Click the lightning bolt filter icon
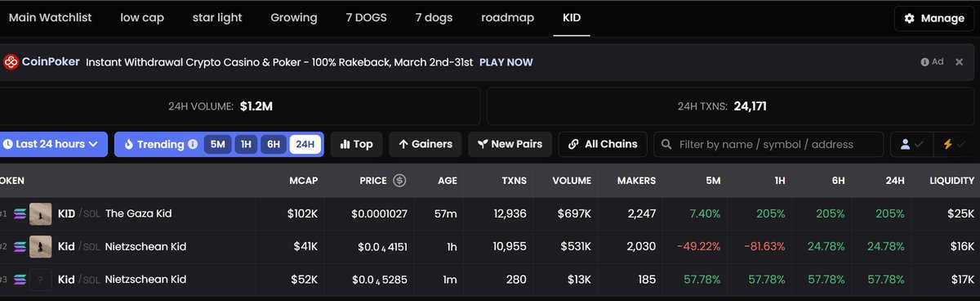Image resolution: width=980 pixels, height=301 pixels. (947, 145)
